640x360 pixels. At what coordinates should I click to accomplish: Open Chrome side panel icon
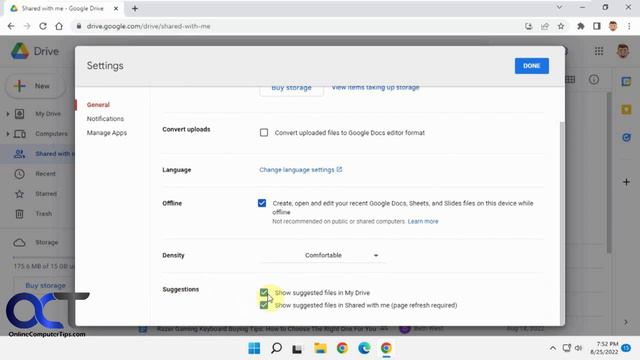pos(597,26)
